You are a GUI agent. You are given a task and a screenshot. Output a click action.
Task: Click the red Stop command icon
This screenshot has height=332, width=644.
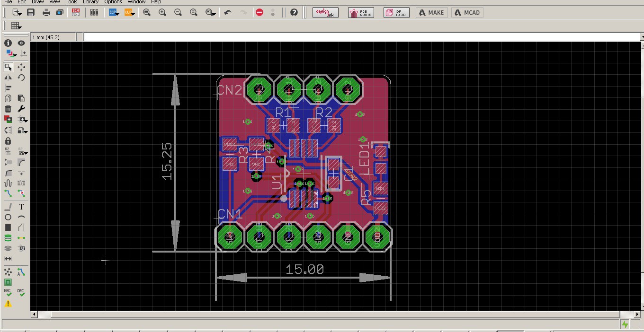tap(259, 13)
